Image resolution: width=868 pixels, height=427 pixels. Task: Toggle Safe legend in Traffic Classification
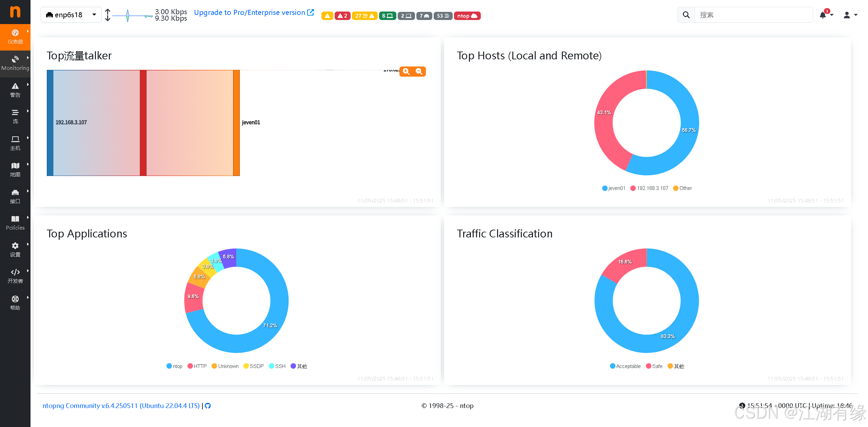[654, 366]
